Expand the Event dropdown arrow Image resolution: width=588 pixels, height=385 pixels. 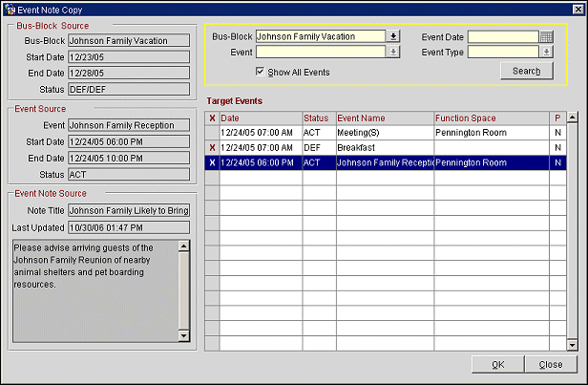click(x=392, y=53)
